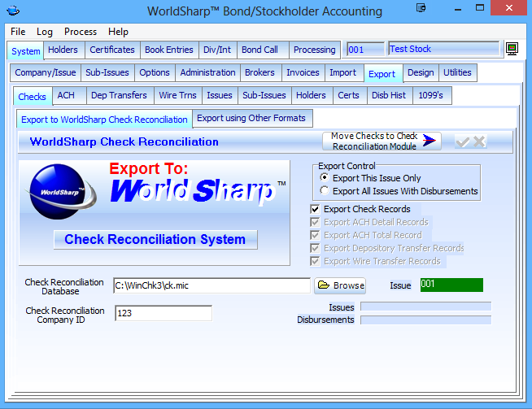Click Move Checks to Check Reconciliation Module
Image resolution: width=532 pixels, height=409 pixels.
click(x=382, y=141)
